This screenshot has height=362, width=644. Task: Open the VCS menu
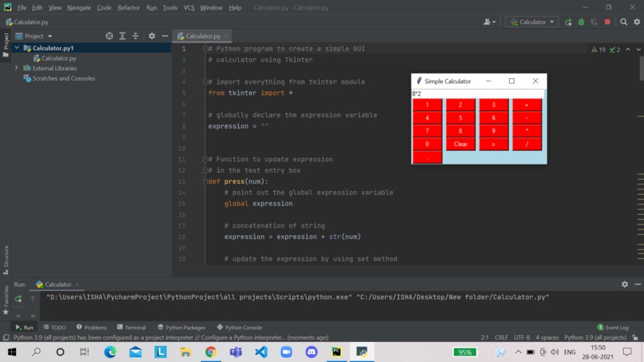point(189,7)
